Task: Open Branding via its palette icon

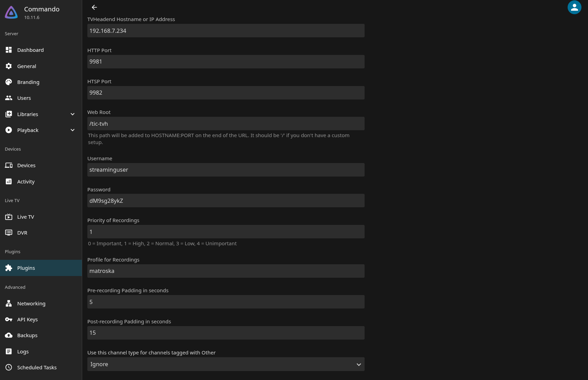Action: click(x=9, y=82)
